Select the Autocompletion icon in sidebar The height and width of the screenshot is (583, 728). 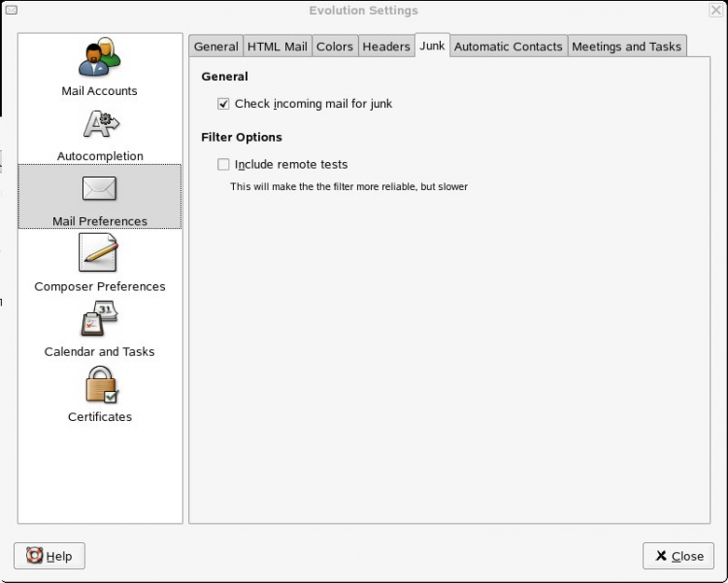tap(99, 126)
